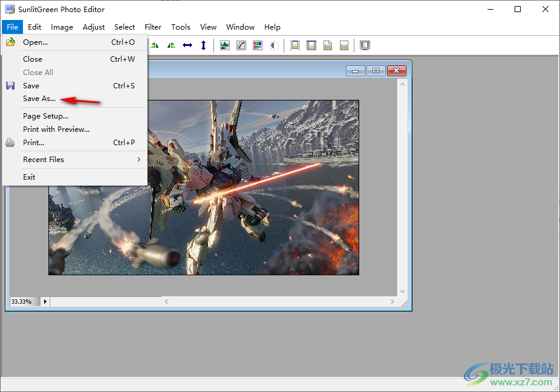560x392 pixels.
Task: Choose Exit from the File menu
Action: tap(74, 177)
